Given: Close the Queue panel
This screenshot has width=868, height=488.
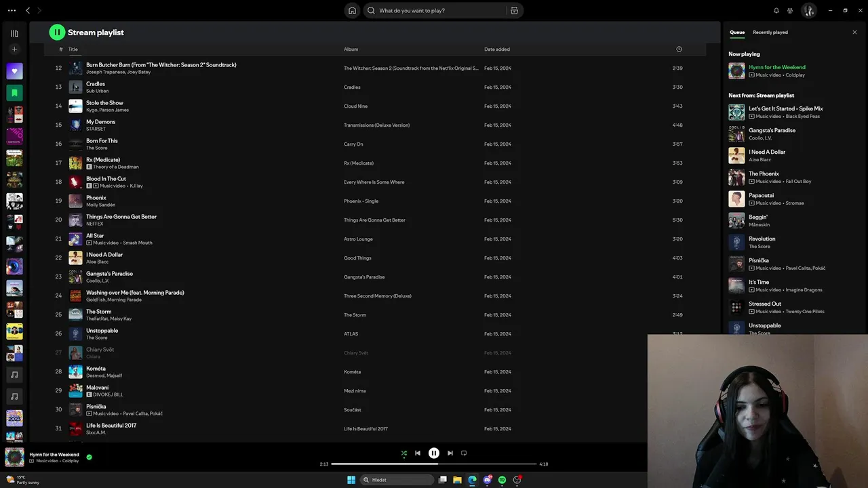Looking at the screenshot, I should [x=854, y=33].
